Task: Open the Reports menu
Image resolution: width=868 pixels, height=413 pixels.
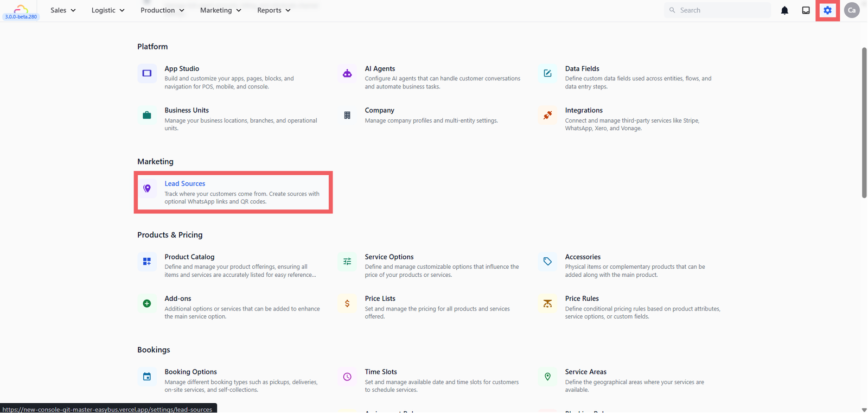Action: (273, 10)
